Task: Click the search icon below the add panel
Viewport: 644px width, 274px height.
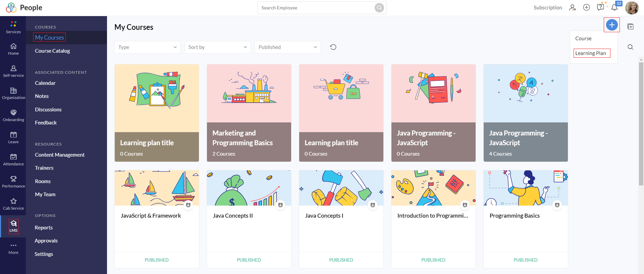Action: (631, 47)
